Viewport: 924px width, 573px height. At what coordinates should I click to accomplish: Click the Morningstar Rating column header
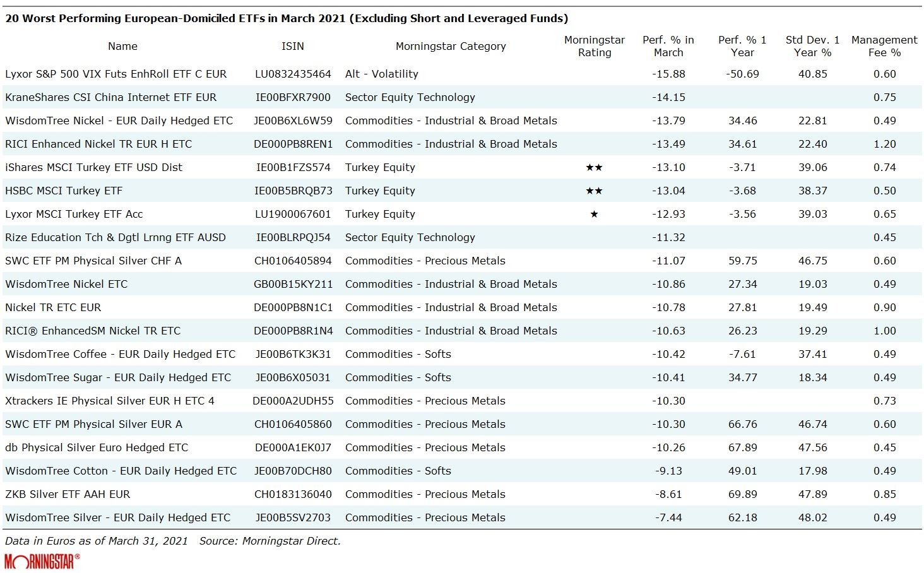click(594, 46)
